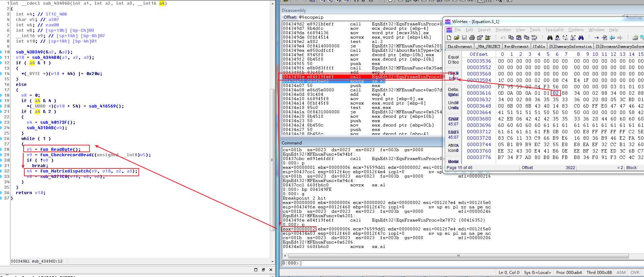Click the Paste clipboard icon in WinHex
The image size is (644, 277).
point(519,38)
